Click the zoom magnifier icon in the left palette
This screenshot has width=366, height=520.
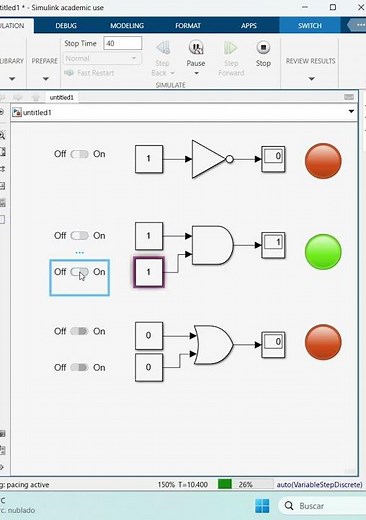click(x=2, y=135)
